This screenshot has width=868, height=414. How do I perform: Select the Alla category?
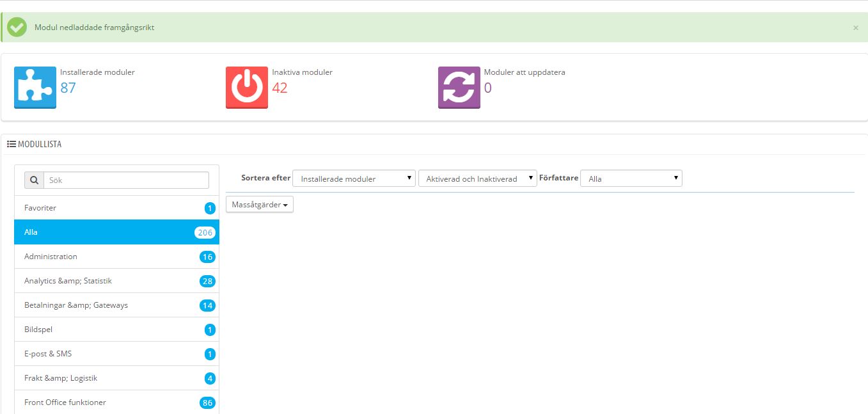click(116, 232)
